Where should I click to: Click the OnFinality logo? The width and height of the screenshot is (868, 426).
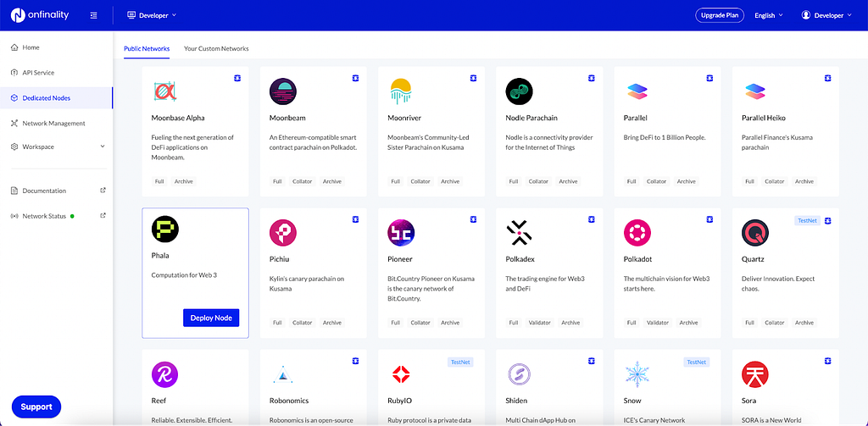tap(40, 15)
